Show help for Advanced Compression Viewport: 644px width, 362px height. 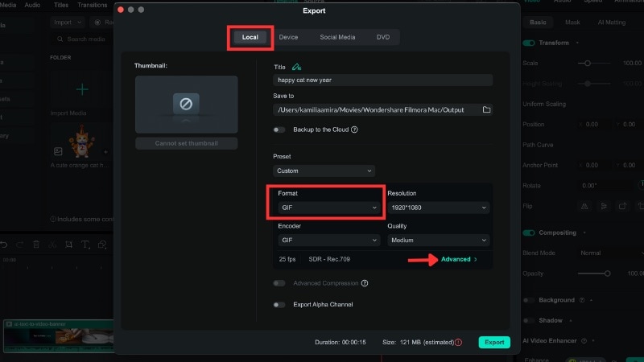[x=365, y=283]
